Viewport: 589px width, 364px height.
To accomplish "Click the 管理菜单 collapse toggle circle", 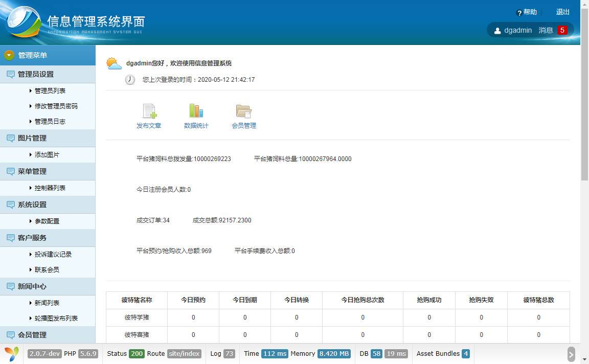I will pos(8,54).
